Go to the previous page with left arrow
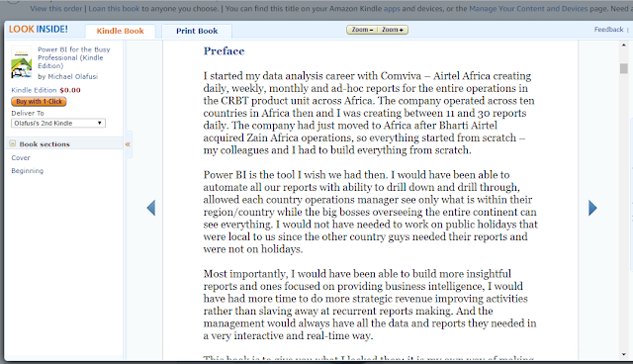This screenshot has height=364, width=633. 151,209
